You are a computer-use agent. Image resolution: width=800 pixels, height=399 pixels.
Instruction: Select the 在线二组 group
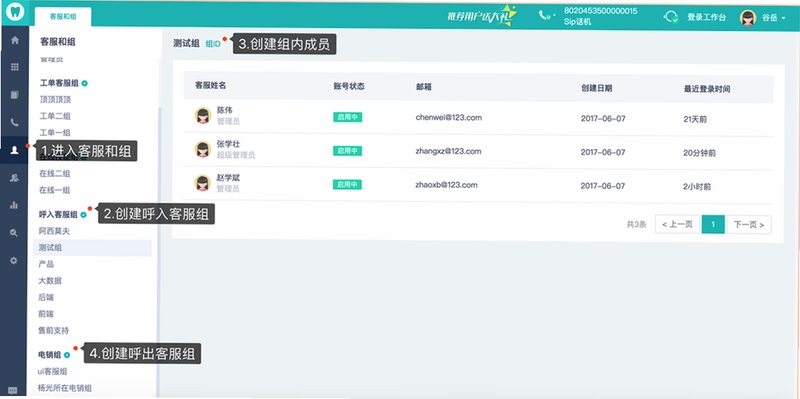point(55,173)
